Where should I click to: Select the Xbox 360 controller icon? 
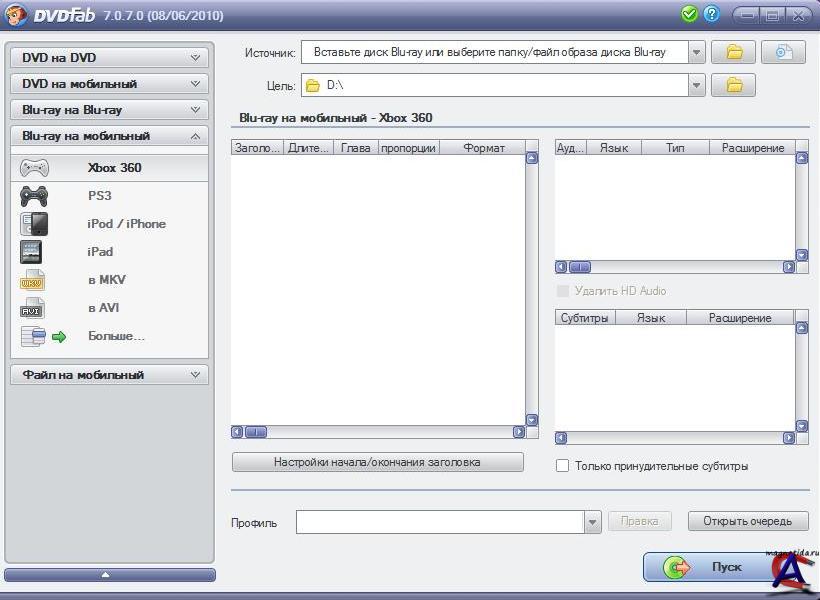34,168
